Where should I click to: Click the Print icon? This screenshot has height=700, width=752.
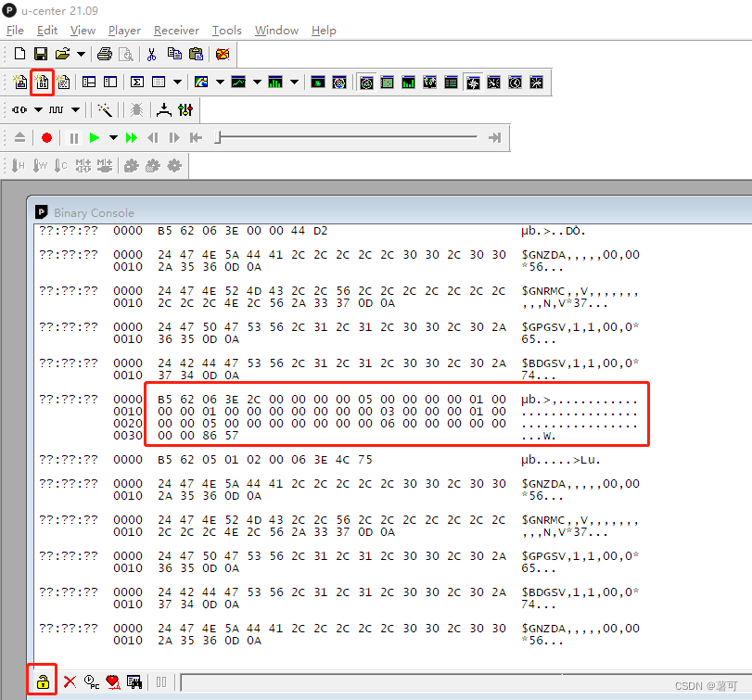coord(105,54)
